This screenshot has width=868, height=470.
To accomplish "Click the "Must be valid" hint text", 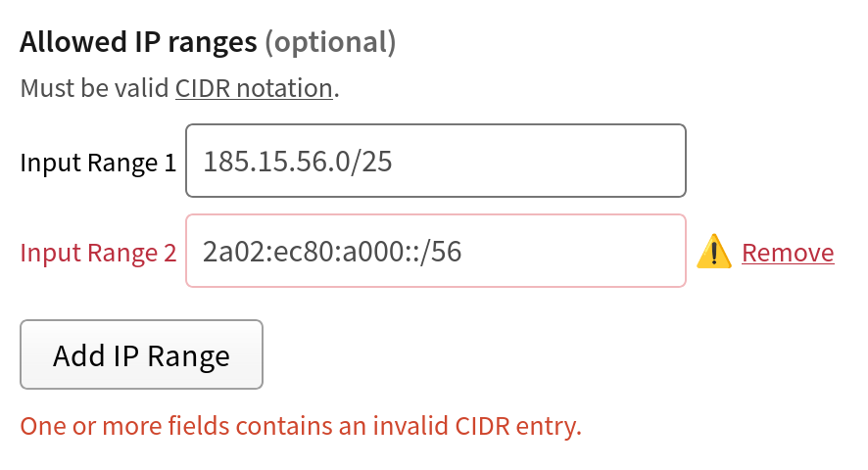I will (x=94, y=88).
